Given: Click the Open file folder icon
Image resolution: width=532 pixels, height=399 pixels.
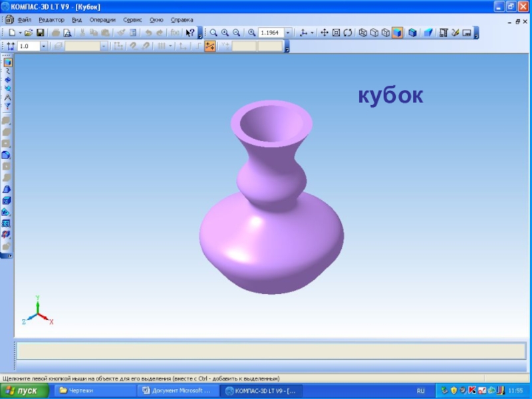Looking at the screenshot, I should click(29, 33).
